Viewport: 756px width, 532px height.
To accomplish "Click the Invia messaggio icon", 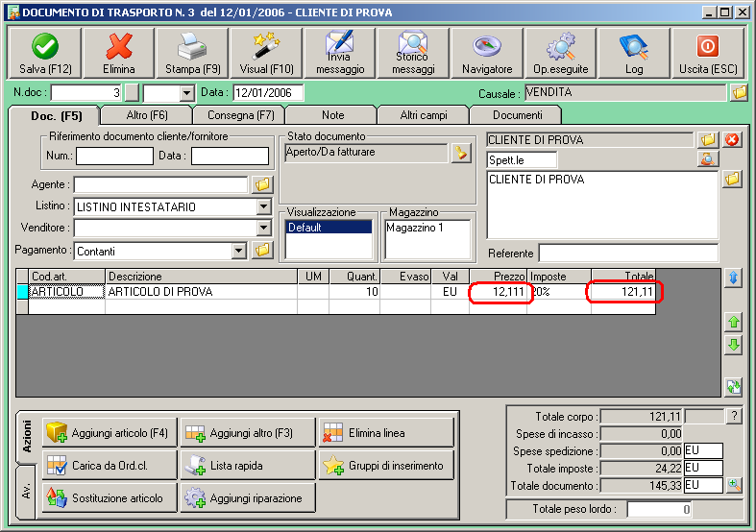I will click(340, 52).
